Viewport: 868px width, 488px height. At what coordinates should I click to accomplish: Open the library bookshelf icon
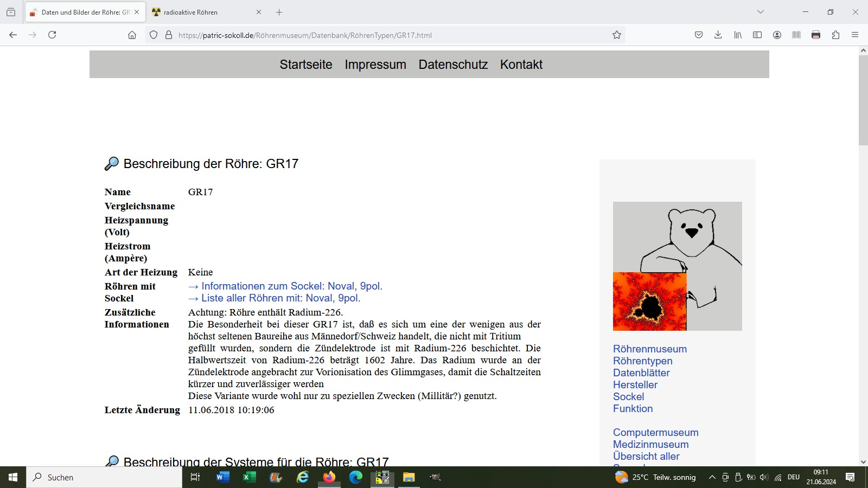point(738,35)
